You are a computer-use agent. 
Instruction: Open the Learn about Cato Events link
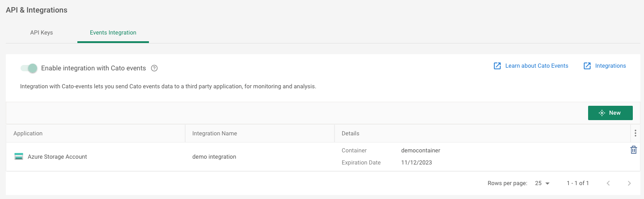coord(536,66)
